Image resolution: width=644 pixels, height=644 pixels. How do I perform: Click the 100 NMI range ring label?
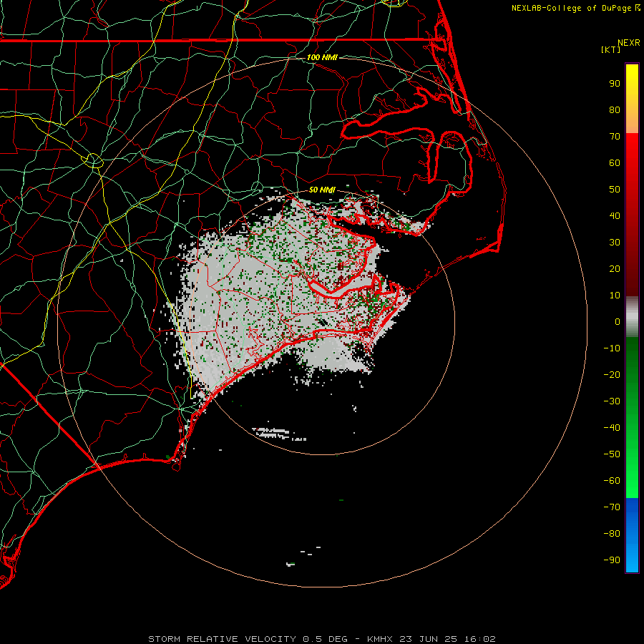[322, 57]
